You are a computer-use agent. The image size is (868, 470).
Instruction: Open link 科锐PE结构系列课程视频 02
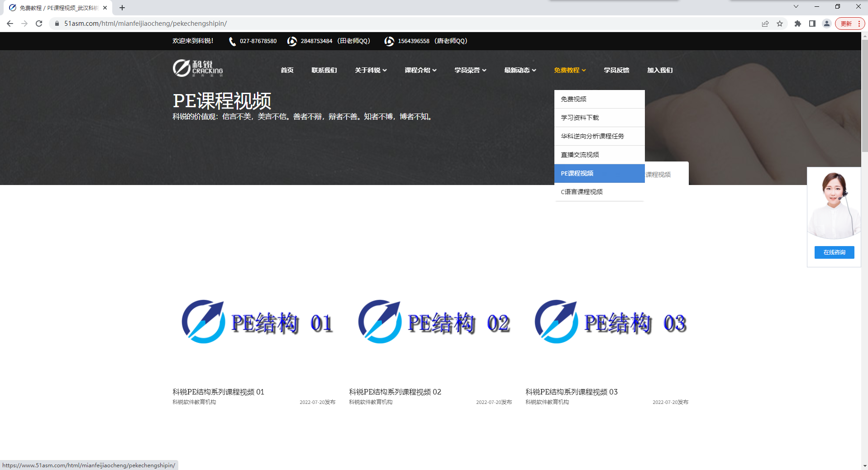pyautogui.click(x=395, y=392)
